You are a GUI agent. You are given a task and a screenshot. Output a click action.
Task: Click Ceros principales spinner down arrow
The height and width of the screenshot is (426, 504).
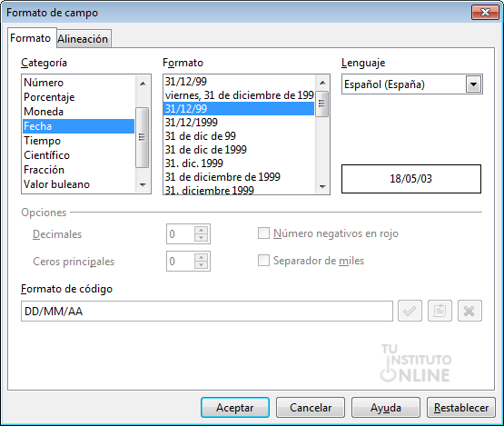pyautogui.click(x=202, y=265)
